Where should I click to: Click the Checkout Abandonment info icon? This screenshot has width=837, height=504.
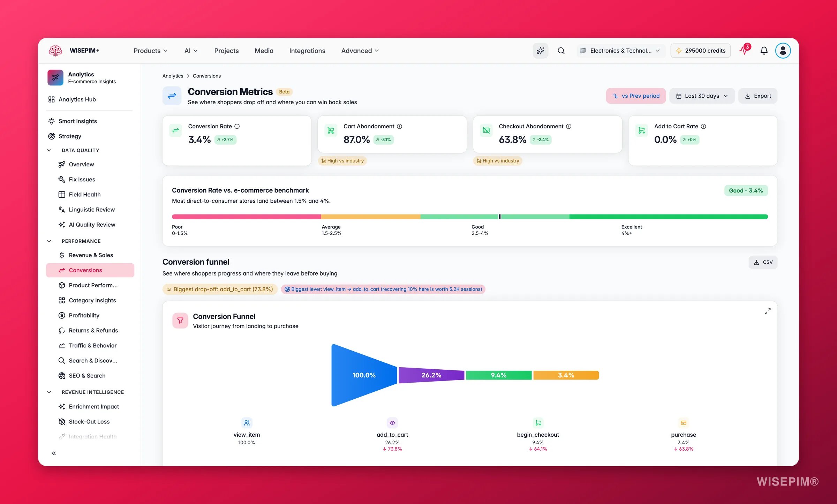tap(569, 126)
